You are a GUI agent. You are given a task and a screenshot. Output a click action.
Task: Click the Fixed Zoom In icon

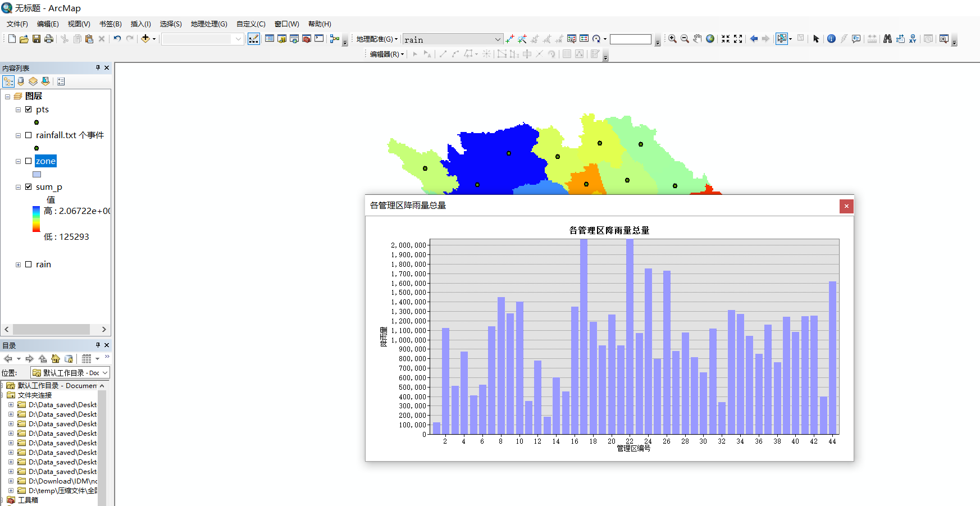click(726, 39)
